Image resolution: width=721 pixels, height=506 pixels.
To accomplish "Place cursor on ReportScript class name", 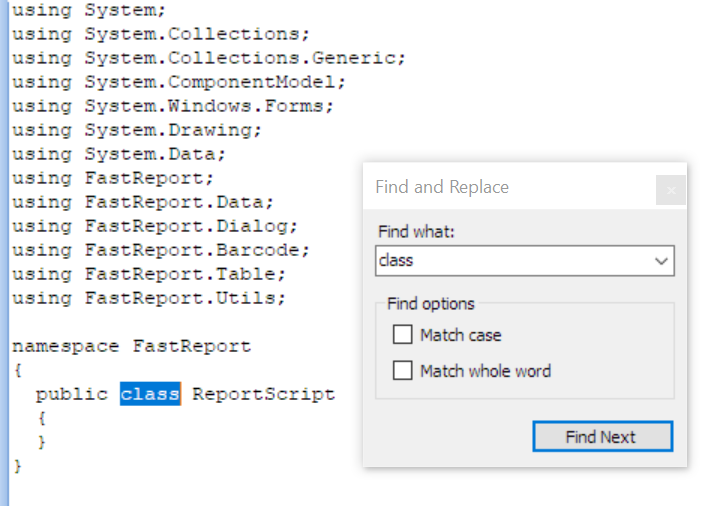I will [x=263, y=394].
